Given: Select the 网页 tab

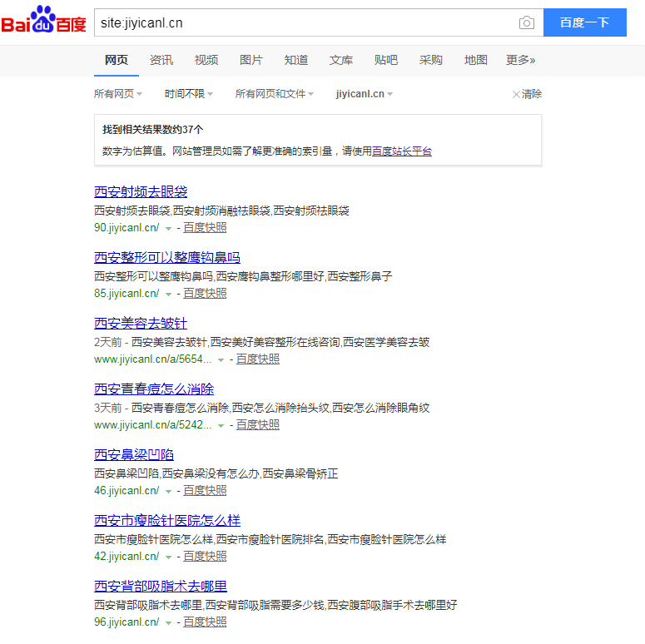Looking at the screenshot, I should tap(117, 60).
